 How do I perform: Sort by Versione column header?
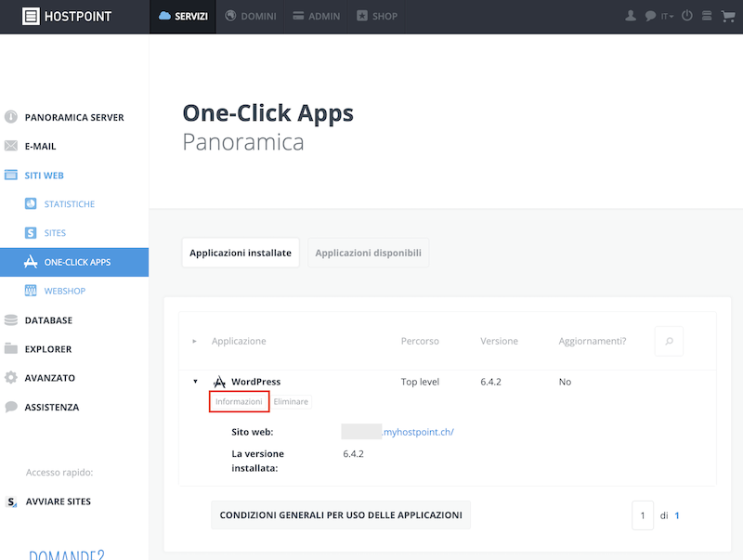499,341
